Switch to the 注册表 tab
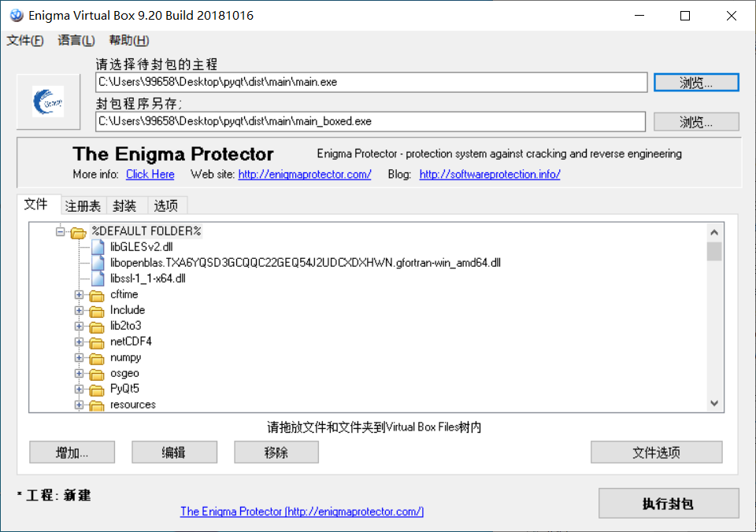 (x=83, y=205)
